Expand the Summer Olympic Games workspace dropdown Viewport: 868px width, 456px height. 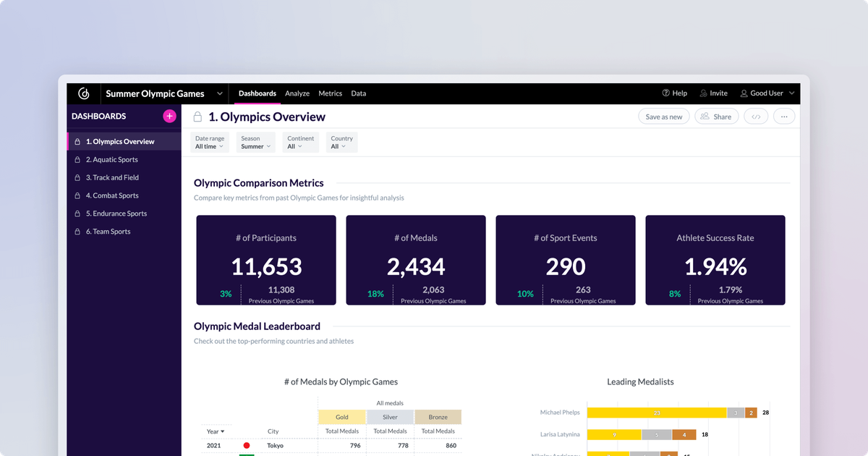(219, 93)
